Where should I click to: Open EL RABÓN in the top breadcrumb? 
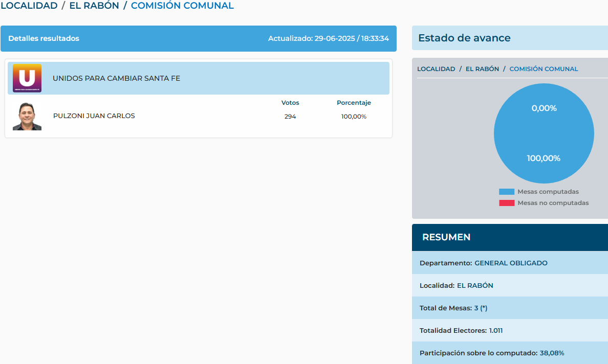(94, 6)
